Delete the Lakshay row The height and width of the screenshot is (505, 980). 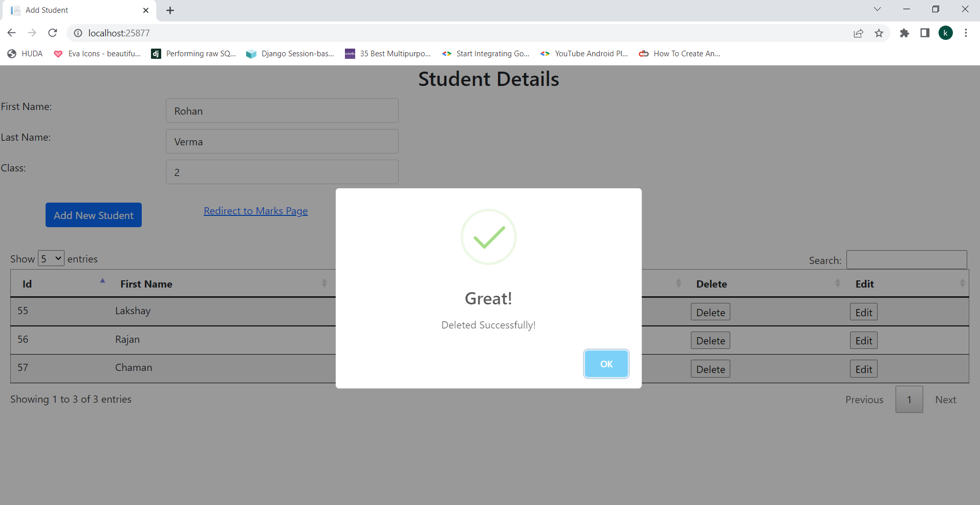[x=710, y=312]
